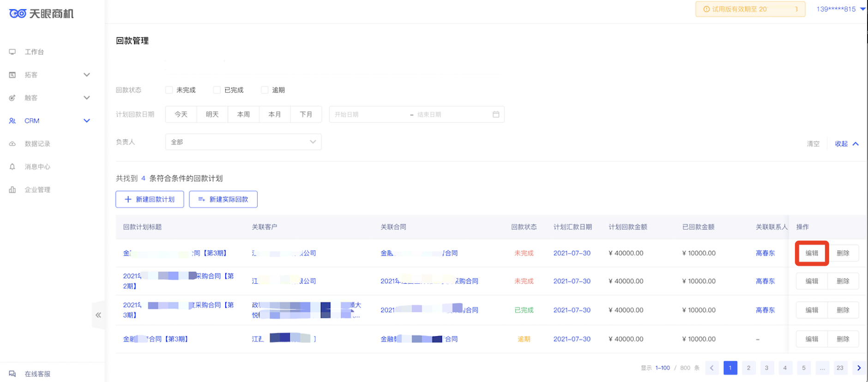The width and height of the screenshot is (868, 382).
Task: Expand the 触客 menu chevron
Action: tap(87, 98)
